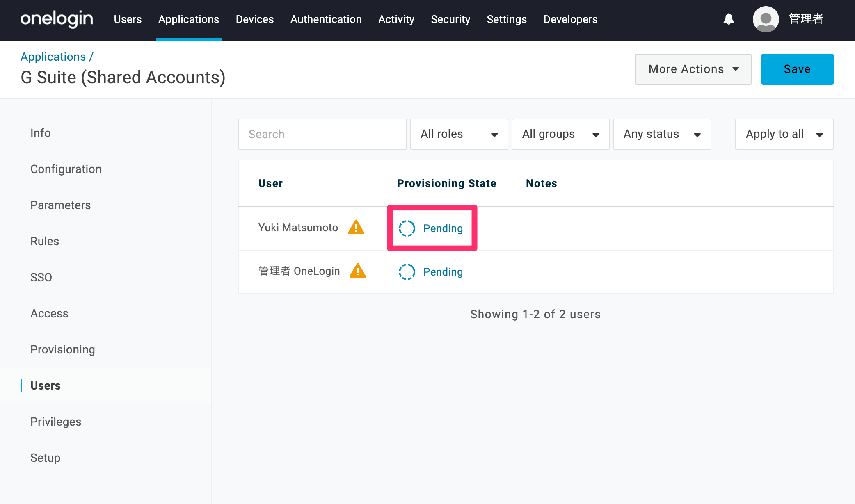The width and height of the screenshot is (855, 504).
Task: Click the Save button
Action: click(x=797, y=69)
